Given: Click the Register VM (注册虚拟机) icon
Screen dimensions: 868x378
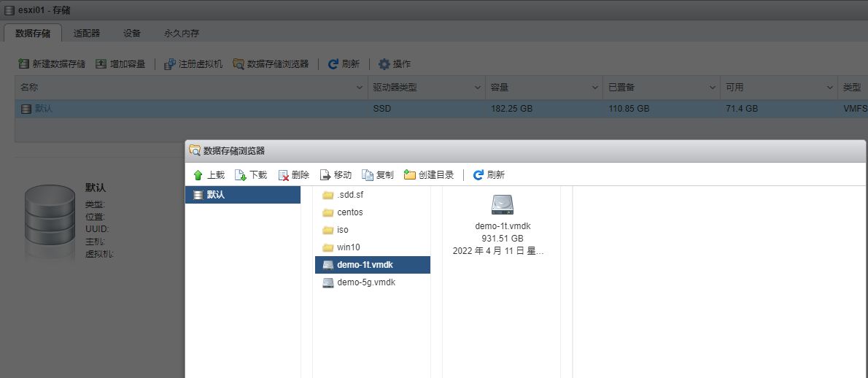Looking at the screenshot, I should click(170, 64).
